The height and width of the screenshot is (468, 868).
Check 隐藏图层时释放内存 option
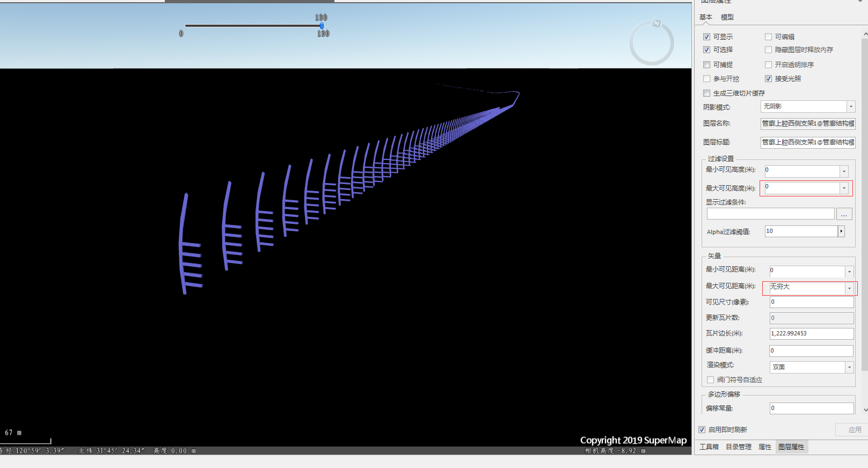[769, 50]
